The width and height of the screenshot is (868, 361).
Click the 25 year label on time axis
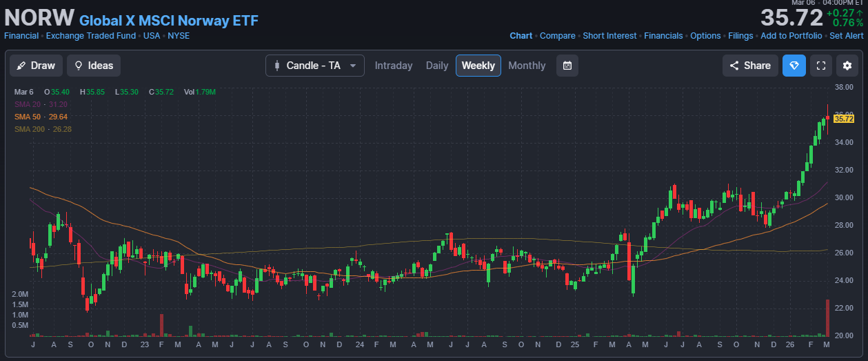tap(575, 344)
